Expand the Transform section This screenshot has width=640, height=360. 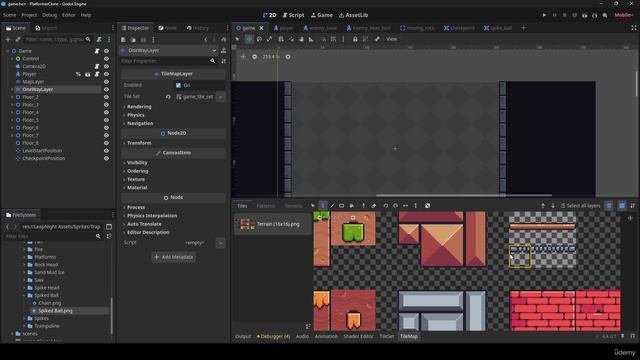pos(139,143)
